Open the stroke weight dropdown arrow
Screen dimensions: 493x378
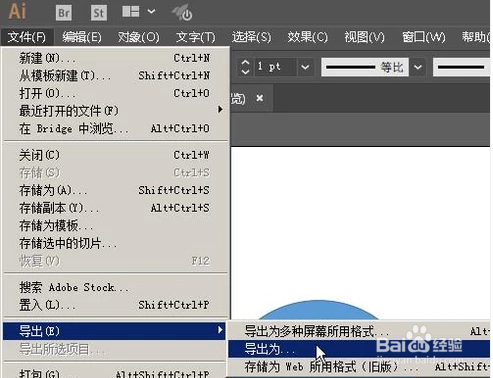[x=305, y=67]
